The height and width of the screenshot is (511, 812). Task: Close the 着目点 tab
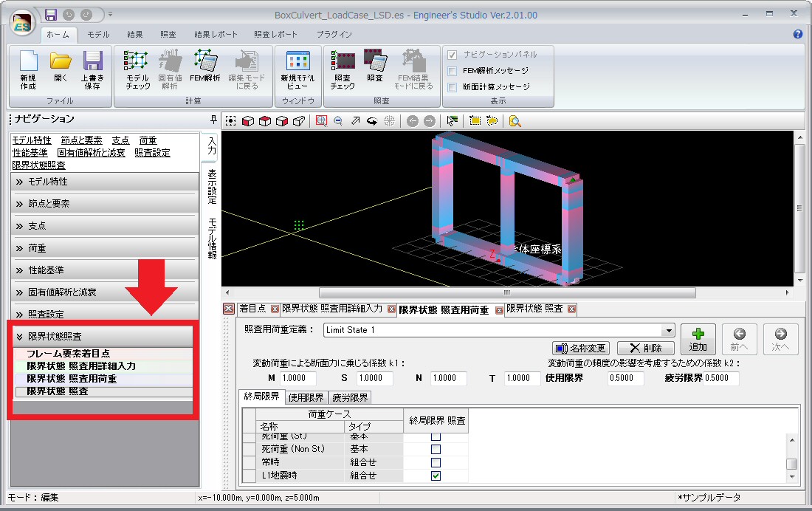(x=275, y=309)
